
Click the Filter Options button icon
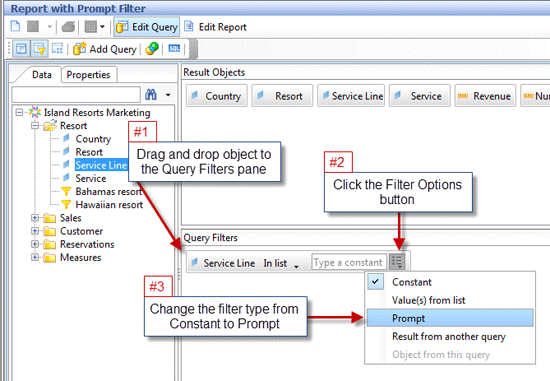pyautogui.click(x=397, y=262)
